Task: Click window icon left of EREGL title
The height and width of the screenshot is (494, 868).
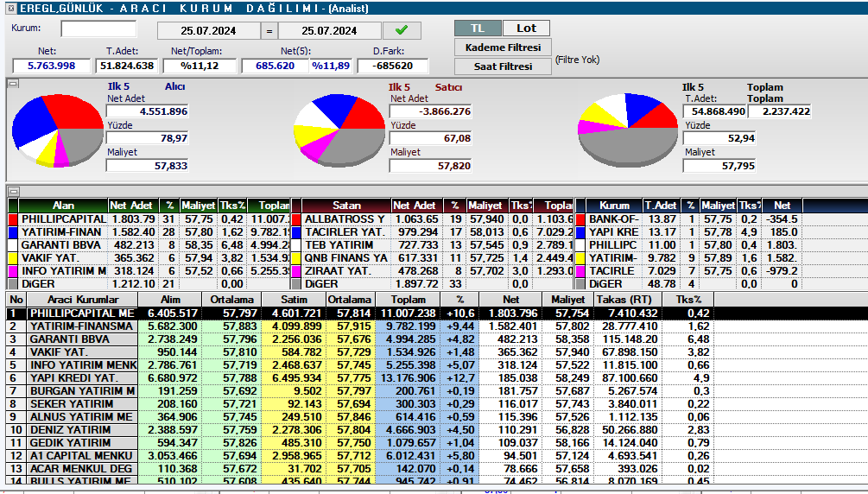Action: pos(10,9)
